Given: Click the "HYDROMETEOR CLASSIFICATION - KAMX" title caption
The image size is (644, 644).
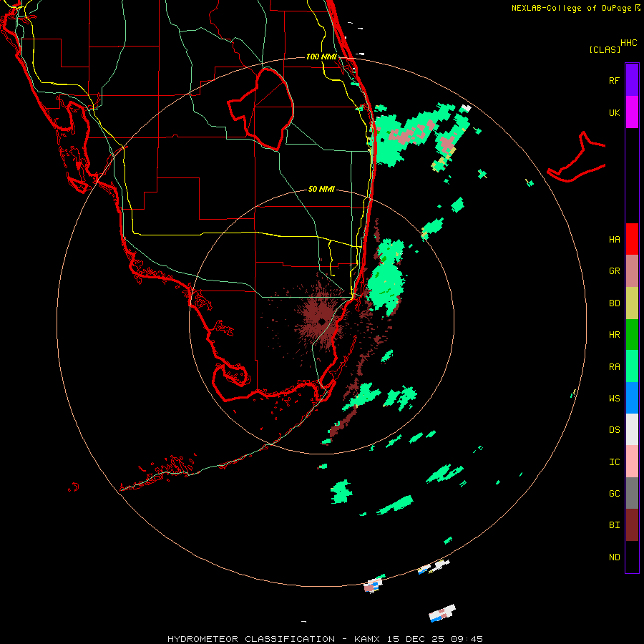Looking at the screenshot, I should (x=273, y=639).
